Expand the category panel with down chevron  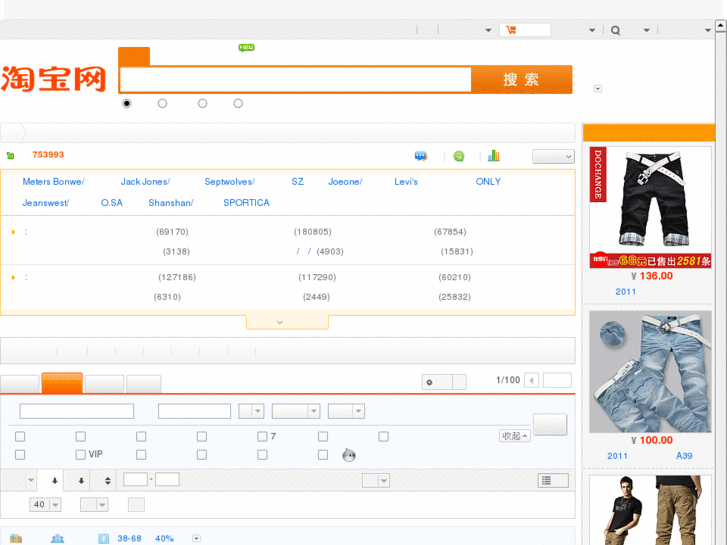click(287, 322)
